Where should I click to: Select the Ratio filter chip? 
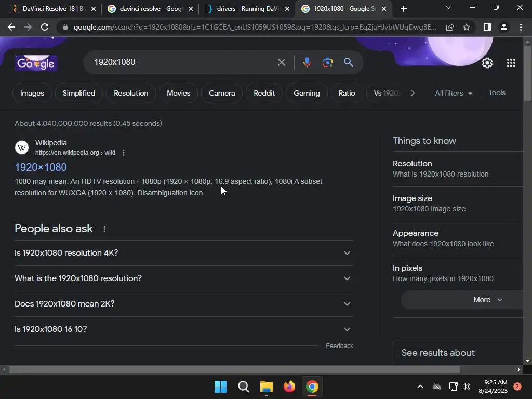pos(347,94)
